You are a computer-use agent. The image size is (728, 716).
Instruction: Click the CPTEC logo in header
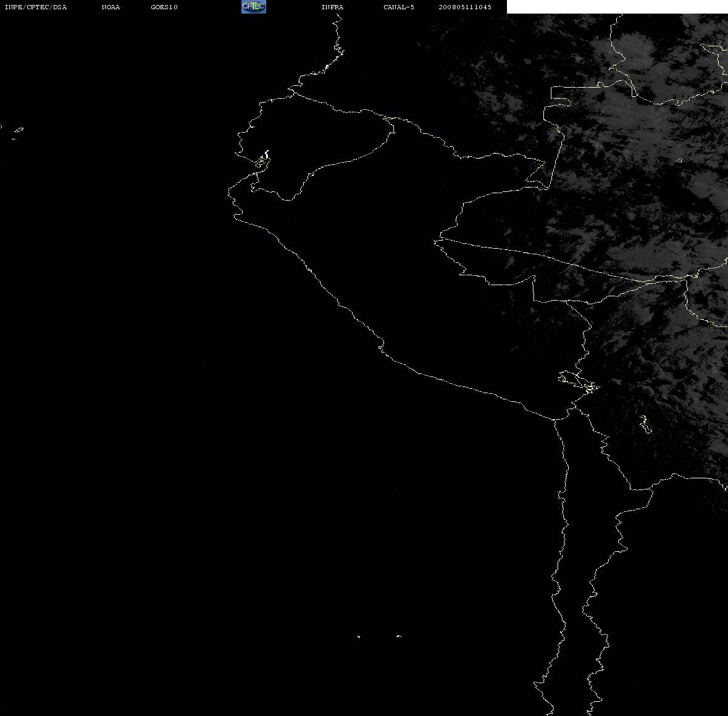click(x=254, y=7)
